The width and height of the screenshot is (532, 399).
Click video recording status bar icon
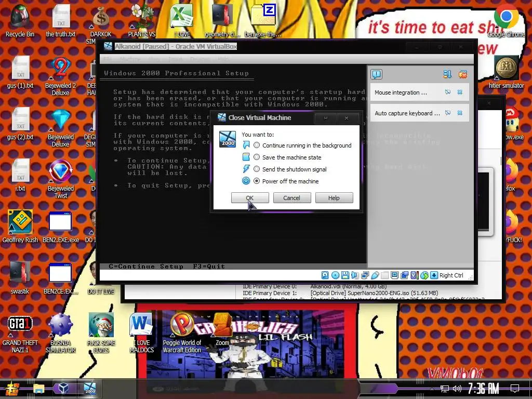click(x=404, y=275)
